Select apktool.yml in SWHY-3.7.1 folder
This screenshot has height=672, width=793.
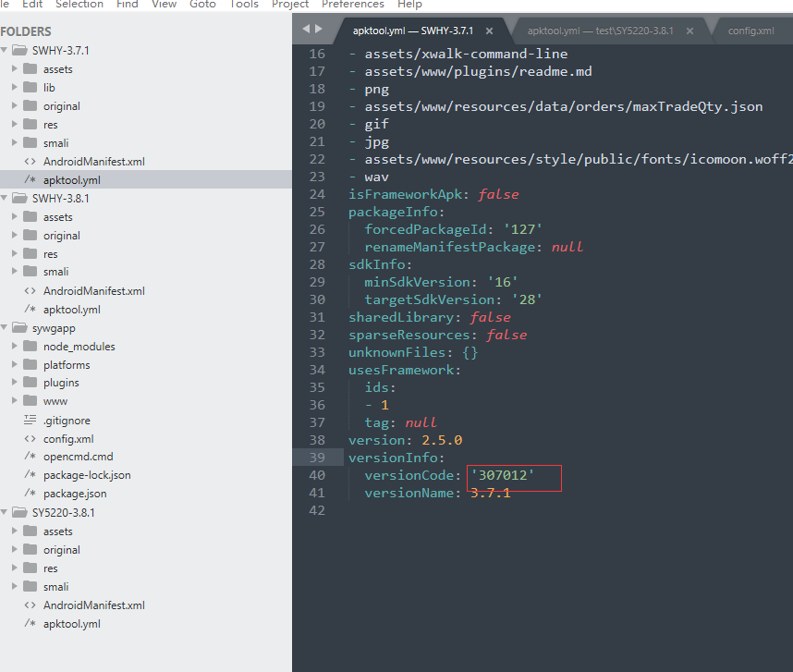tap(72, 180)
